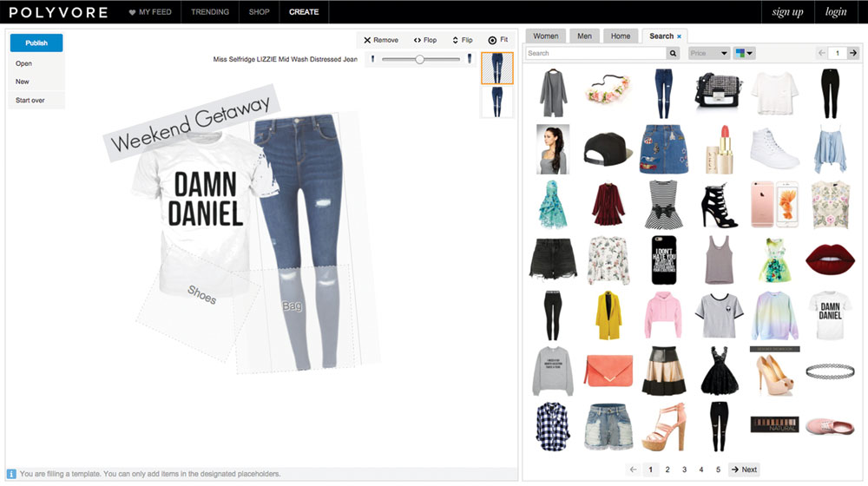
Task: Click Open in the left sidebar
Action: click(x=23, y=63)
